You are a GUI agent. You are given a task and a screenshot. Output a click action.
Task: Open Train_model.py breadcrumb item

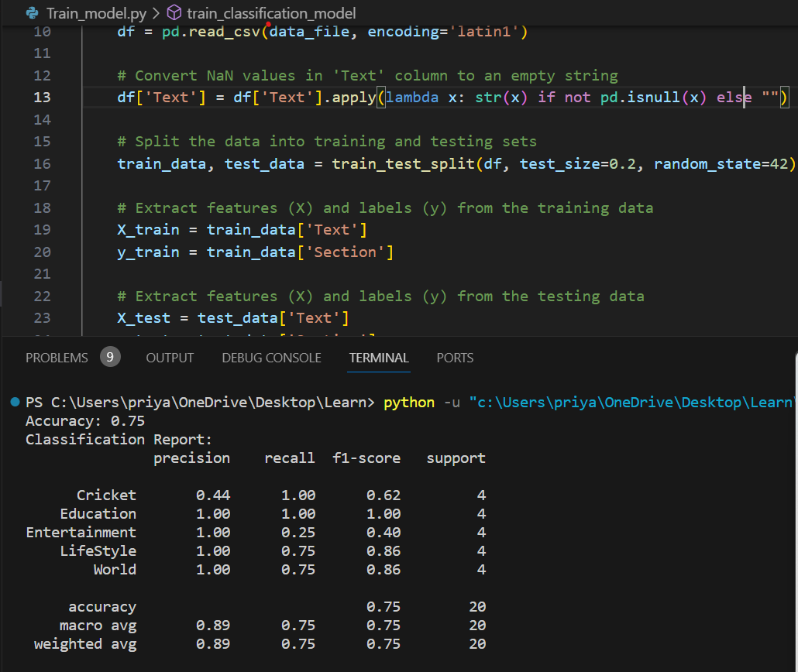coord(96,13)
